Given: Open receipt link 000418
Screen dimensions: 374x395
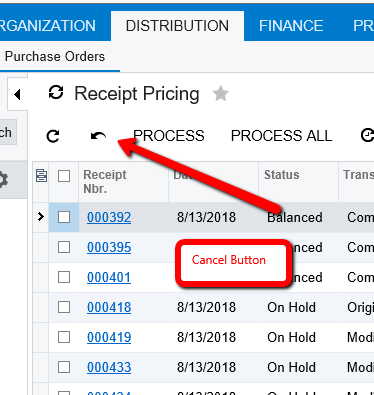Looking at the screenshot, I should tap(109, 307).
